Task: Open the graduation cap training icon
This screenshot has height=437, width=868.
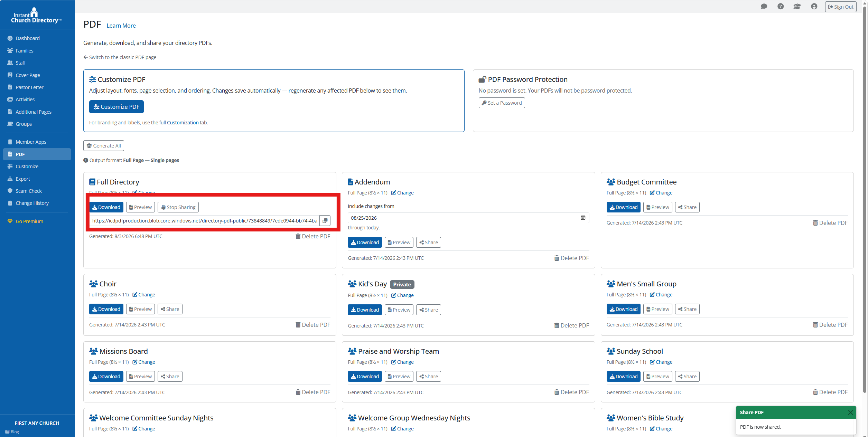Action: 797,7
